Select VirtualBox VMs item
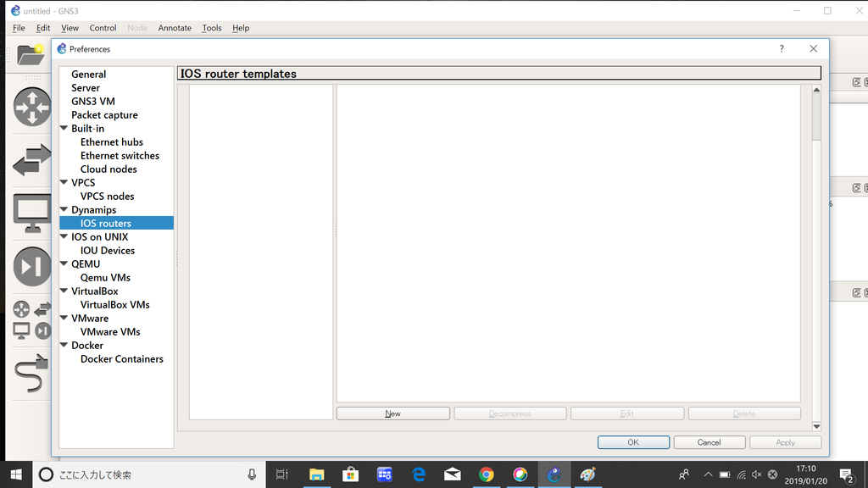Image resolution: width=868 pixels, height=488 pixels. 115,304
